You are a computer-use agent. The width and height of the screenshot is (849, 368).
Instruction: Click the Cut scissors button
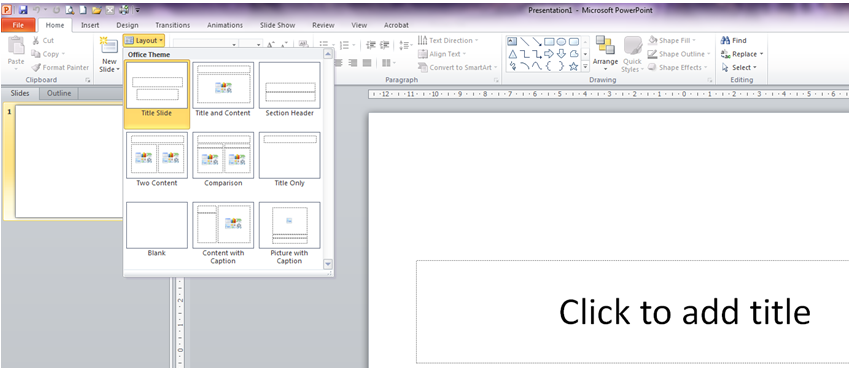pyautogui.click(x=43, y=41)
